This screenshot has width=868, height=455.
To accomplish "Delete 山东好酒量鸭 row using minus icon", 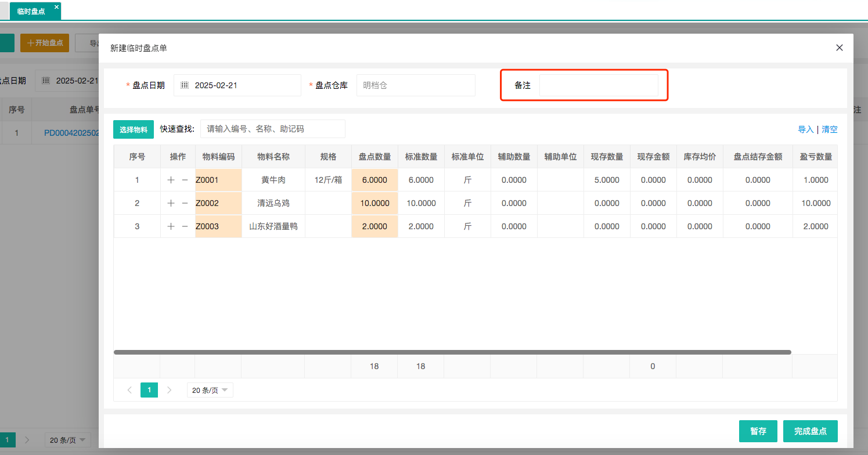I will pos(185,226).
